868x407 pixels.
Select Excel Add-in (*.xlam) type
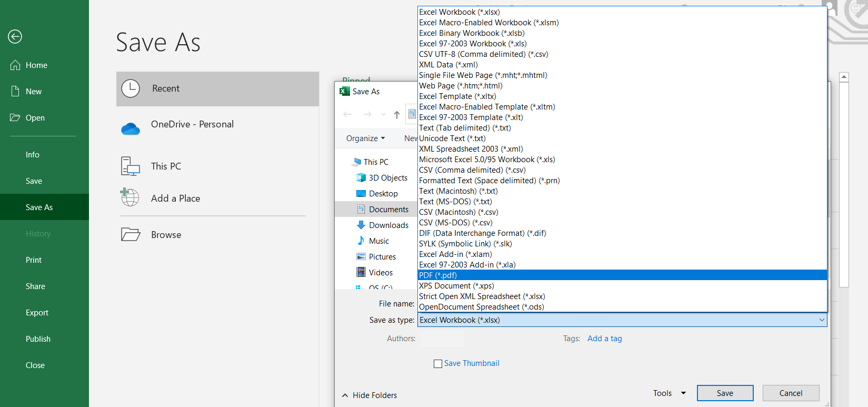(622, 254)
